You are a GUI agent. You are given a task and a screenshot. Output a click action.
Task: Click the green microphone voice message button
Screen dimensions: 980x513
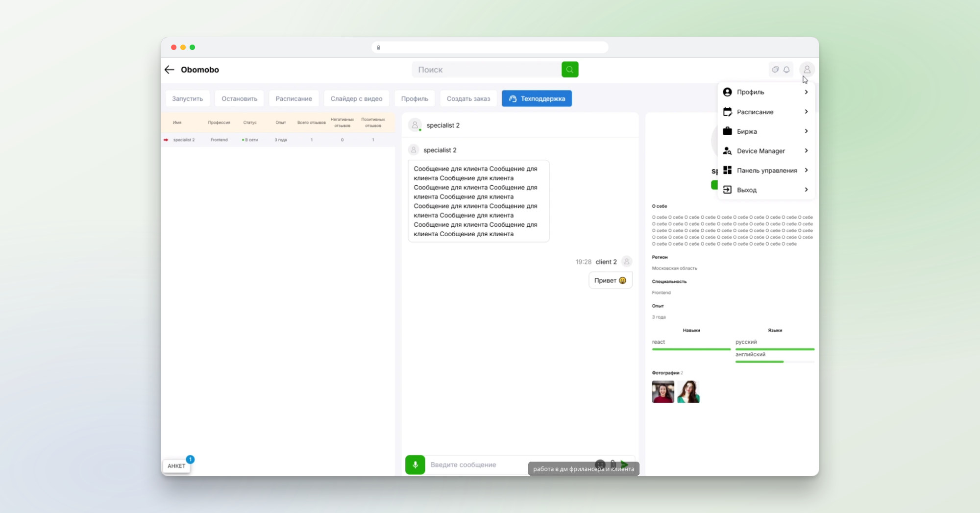tap(415, 464)
